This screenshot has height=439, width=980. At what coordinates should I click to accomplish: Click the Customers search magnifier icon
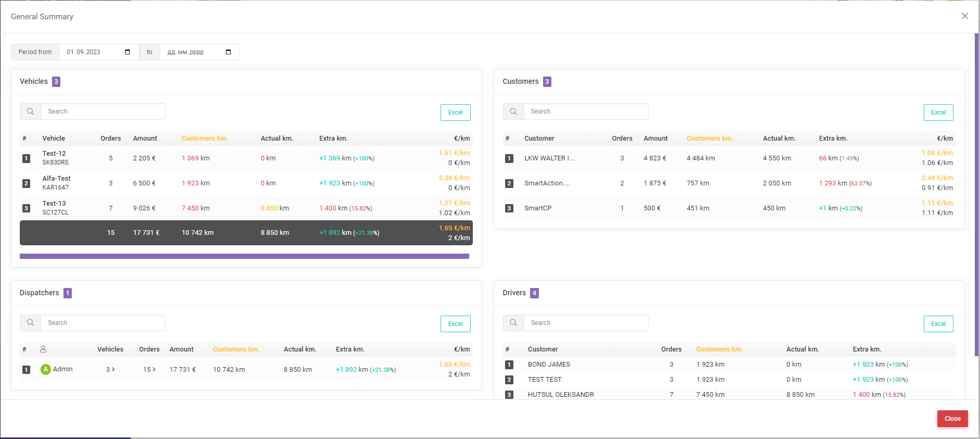coord(513,111)
